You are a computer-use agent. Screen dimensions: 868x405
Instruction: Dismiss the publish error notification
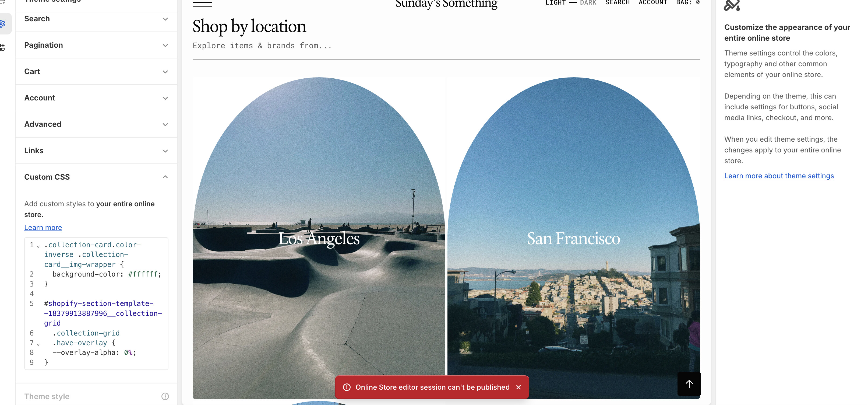click(518, 387)
